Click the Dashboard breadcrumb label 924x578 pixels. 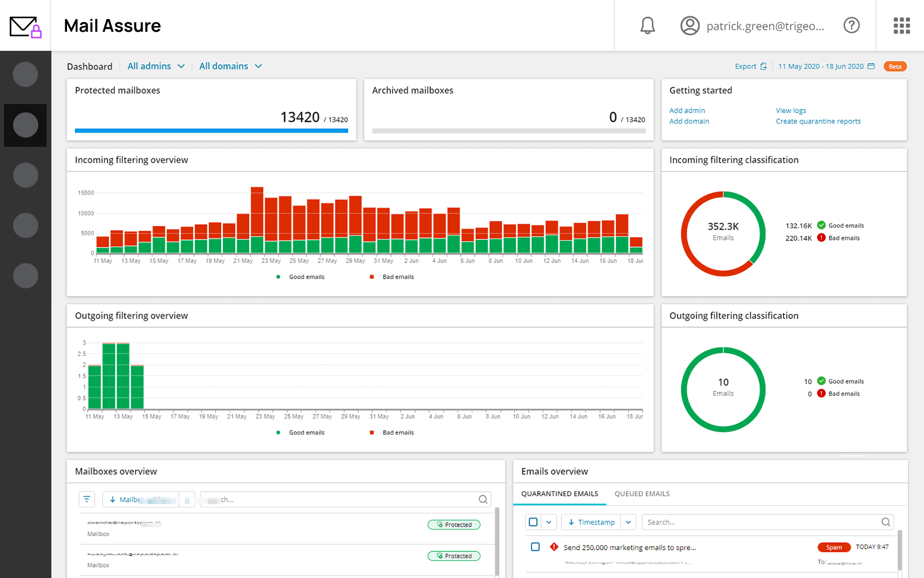[x=90, y=66]
